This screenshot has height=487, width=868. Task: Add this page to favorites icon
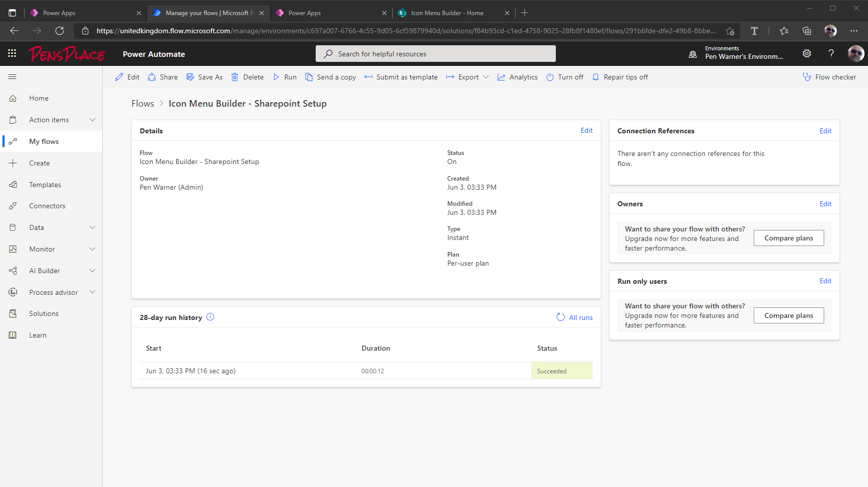(x=730, y=31)
